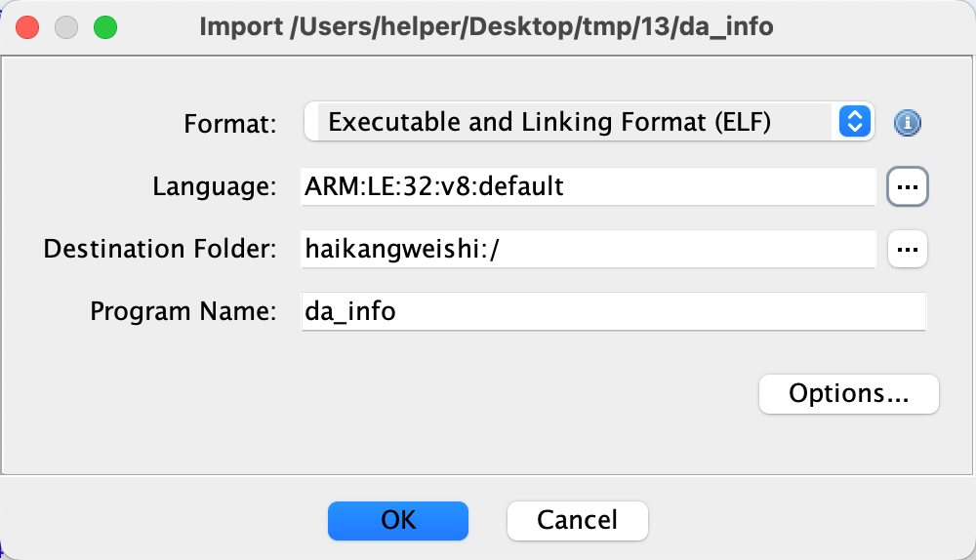
Task: Click inside the haikangweishi:/ destination field
Action: click(589, 249)
